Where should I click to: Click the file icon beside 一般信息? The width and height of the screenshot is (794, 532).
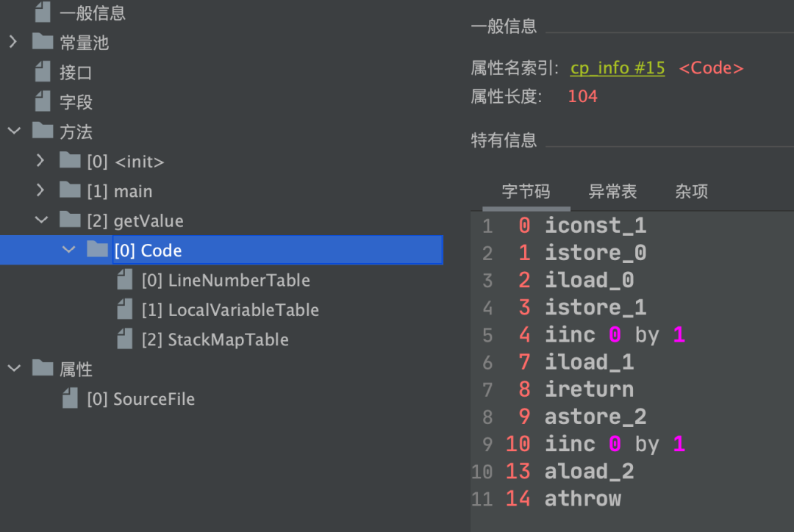(43, 12)
